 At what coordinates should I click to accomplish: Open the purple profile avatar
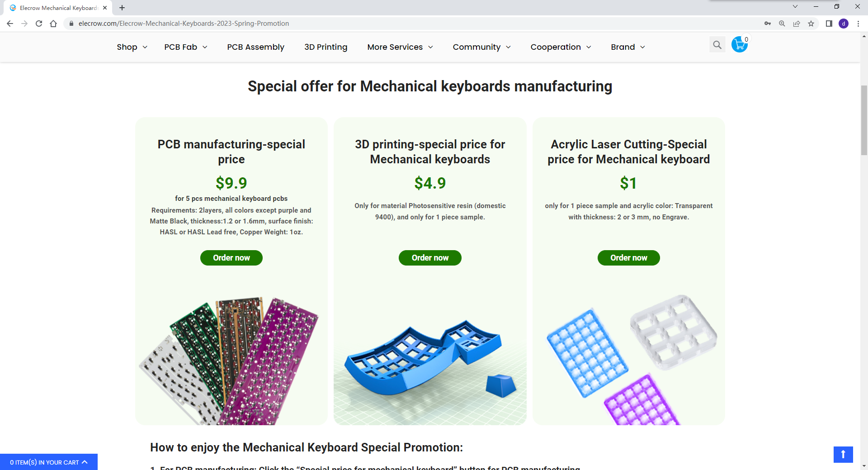(844, 24)
